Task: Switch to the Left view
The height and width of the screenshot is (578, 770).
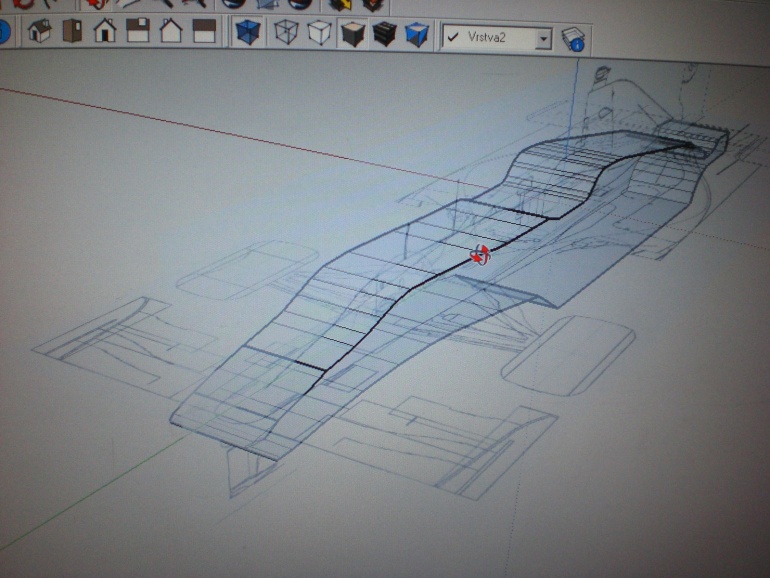Action: [x=204, y=30]
